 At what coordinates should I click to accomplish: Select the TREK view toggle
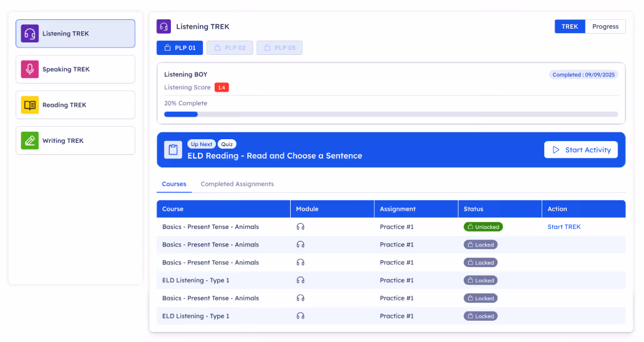(x=570, y=26)
